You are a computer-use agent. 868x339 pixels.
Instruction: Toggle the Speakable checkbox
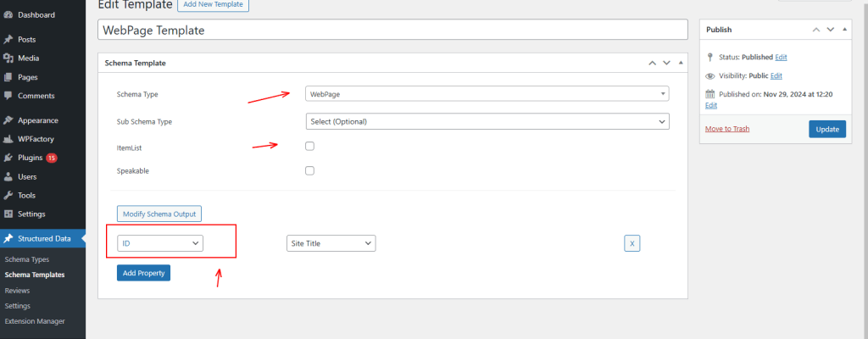tap(310, 170)
